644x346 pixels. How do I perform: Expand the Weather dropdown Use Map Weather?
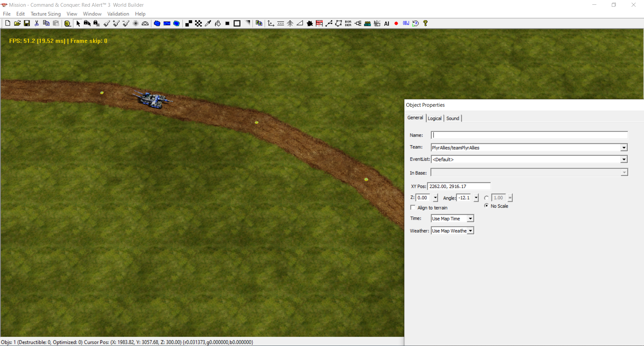(470, 231)
